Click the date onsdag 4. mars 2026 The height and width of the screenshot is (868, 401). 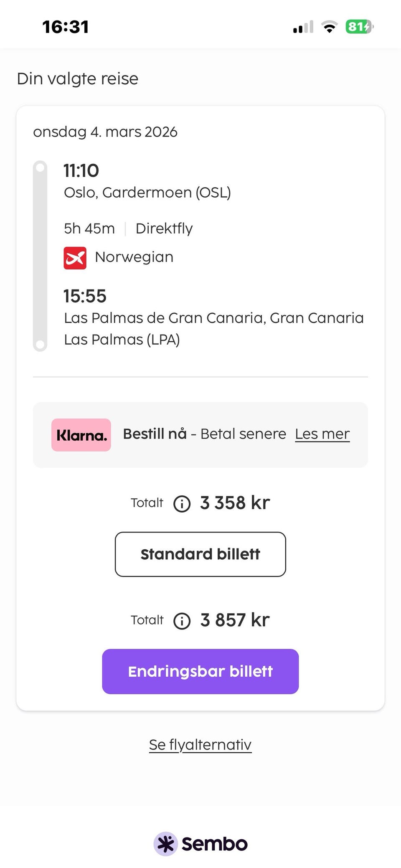pyautogui.click(x=105, y=132)
